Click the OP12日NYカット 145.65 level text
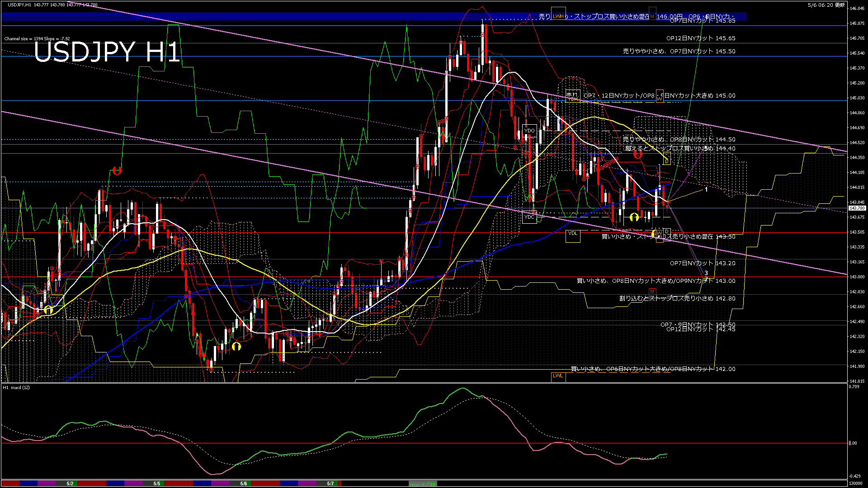 tap(700, 38)
